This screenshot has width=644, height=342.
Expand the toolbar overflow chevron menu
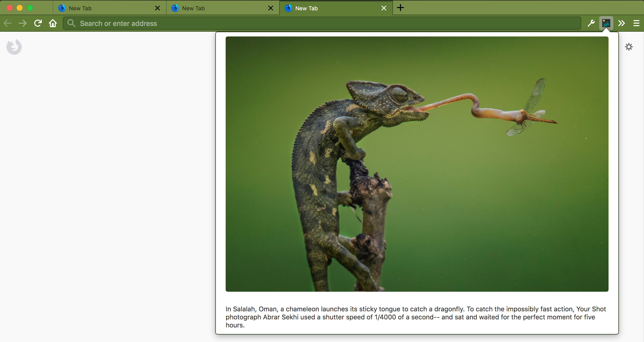(621, 23)
